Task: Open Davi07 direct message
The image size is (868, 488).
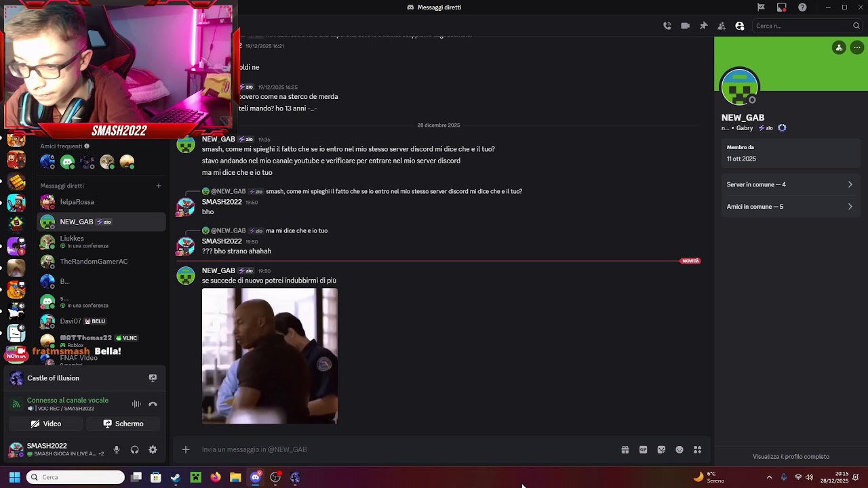Action: [101, 321]
